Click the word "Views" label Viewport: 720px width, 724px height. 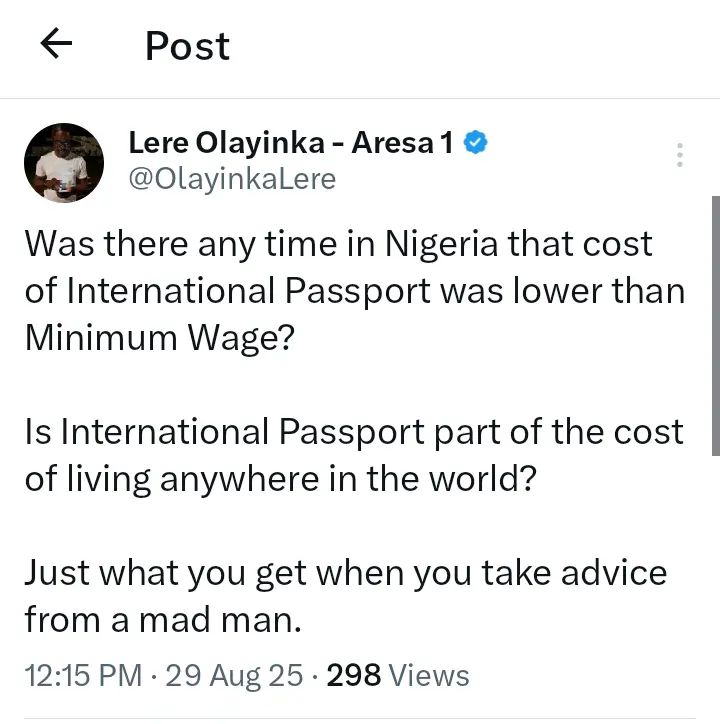coord(429,675)
